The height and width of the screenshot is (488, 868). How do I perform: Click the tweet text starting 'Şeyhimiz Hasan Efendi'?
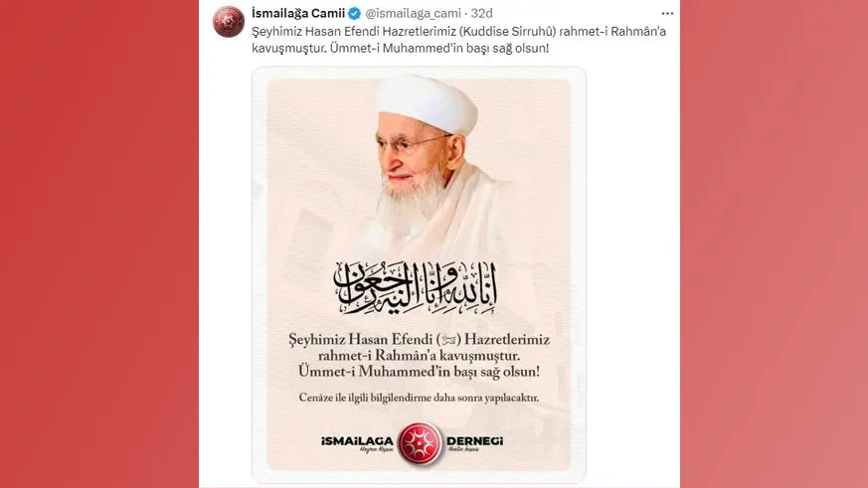(459, 40)
